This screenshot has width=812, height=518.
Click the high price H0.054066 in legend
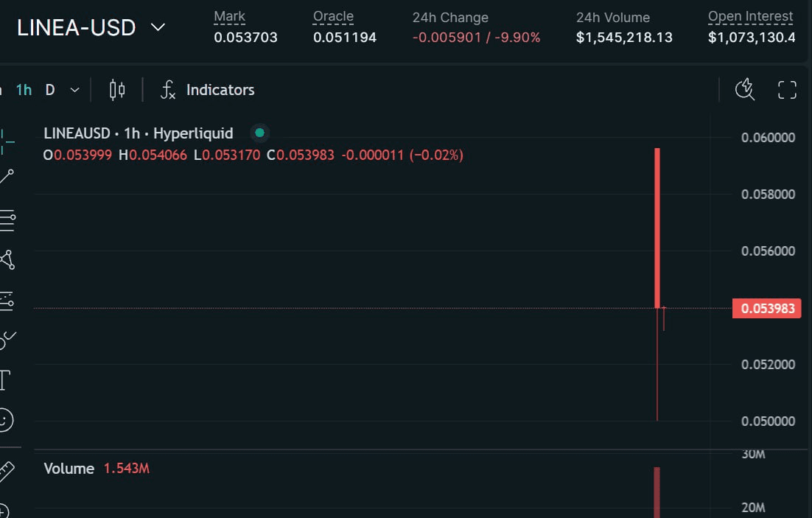[153, 155]
